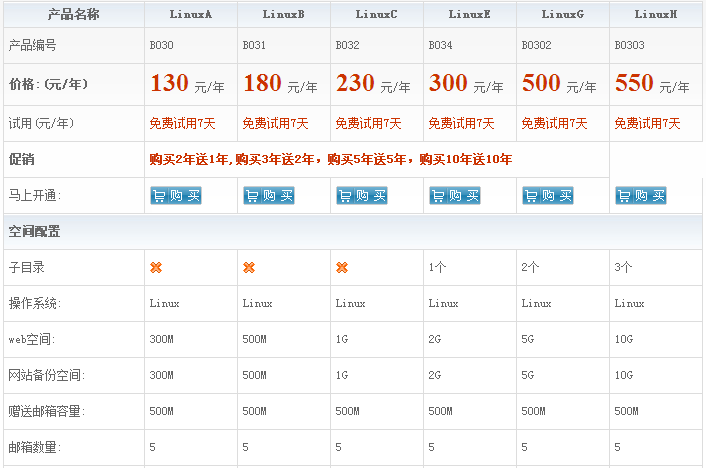
Task: Click the web空间 row label
Action: click(32, 339)
